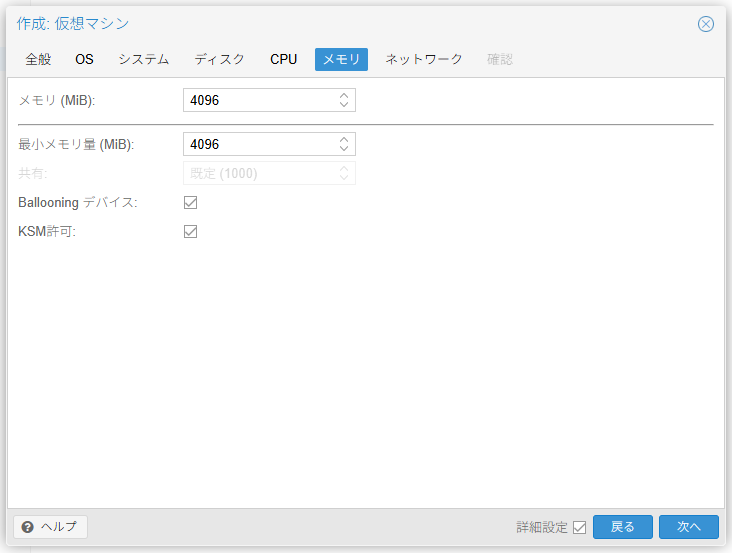732x553 pixels.
Task: Click the active メモリ tab
Action: point(341,59)
